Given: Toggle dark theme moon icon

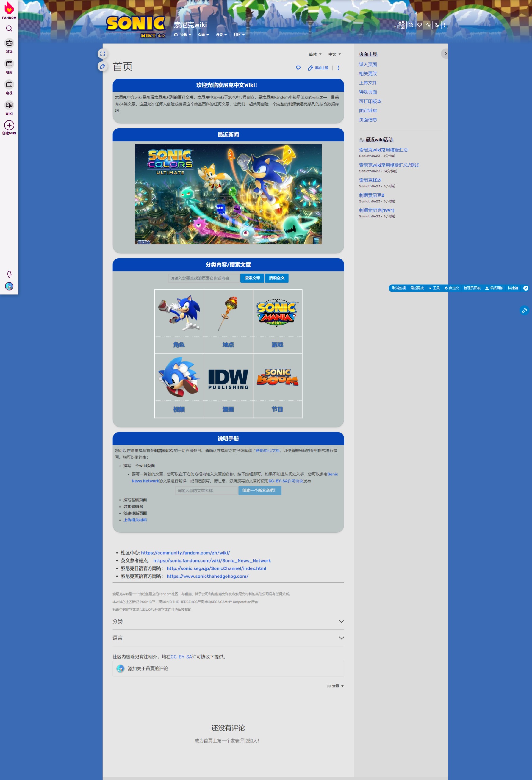Looking at the screenshot, I should 437,25.
